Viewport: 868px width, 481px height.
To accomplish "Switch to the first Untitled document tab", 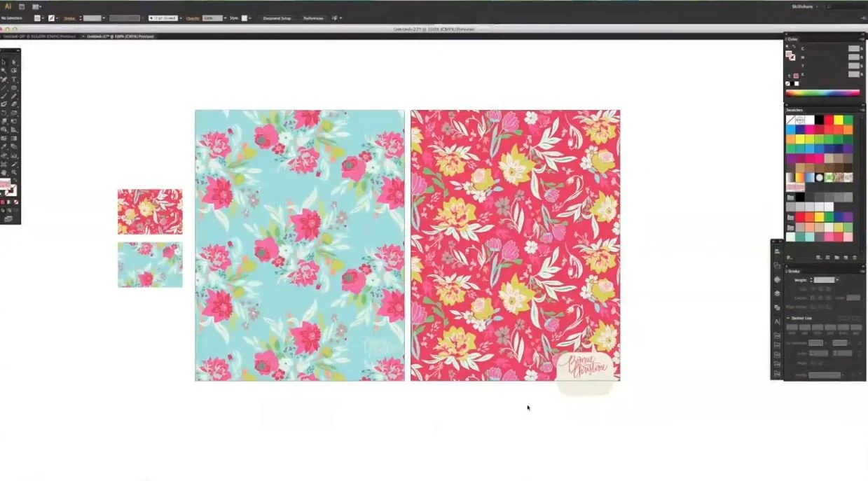I will point(40,36).
